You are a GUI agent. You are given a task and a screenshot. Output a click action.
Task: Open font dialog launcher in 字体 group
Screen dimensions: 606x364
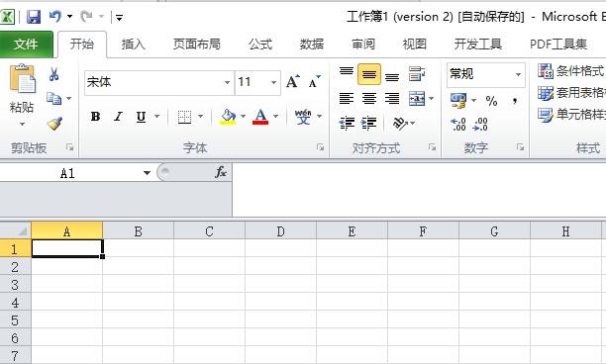coord(320,147)
